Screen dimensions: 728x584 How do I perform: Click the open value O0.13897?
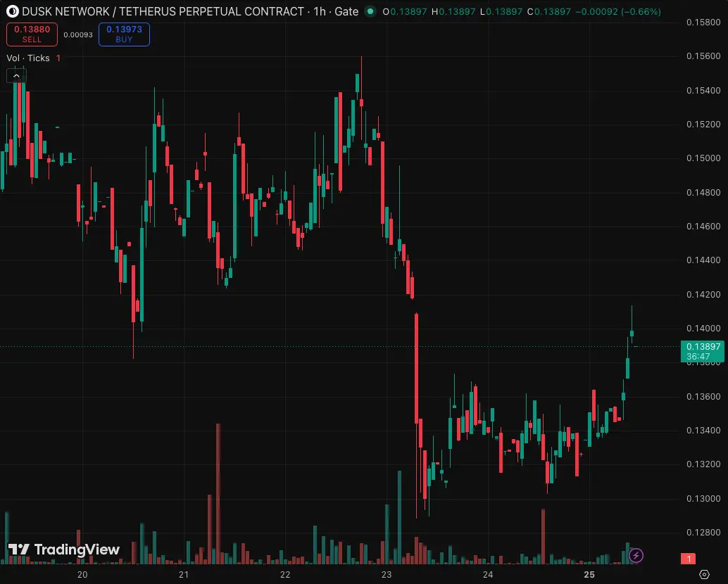(404, 11)
